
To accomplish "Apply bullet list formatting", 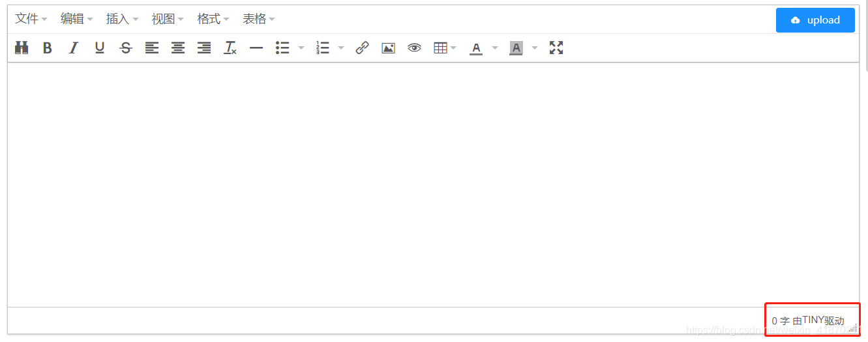I will [x=282, y=48].
